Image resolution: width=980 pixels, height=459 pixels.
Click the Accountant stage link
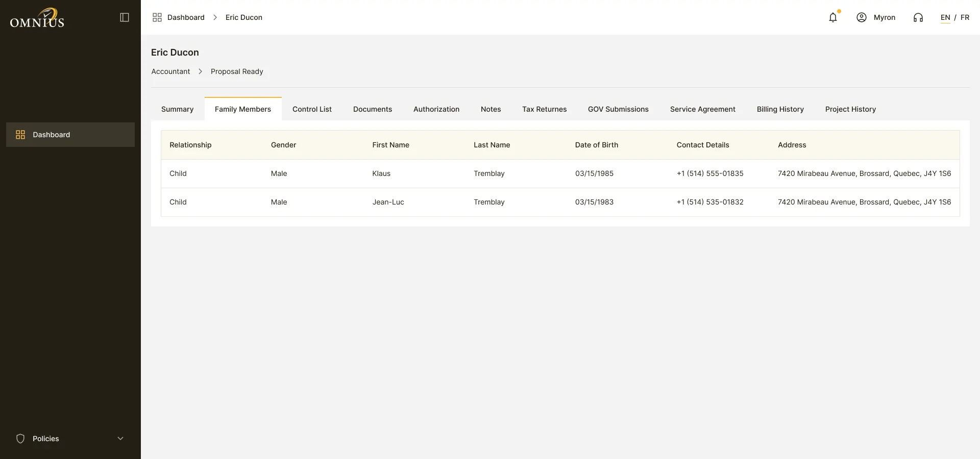(x=170, y=71)
